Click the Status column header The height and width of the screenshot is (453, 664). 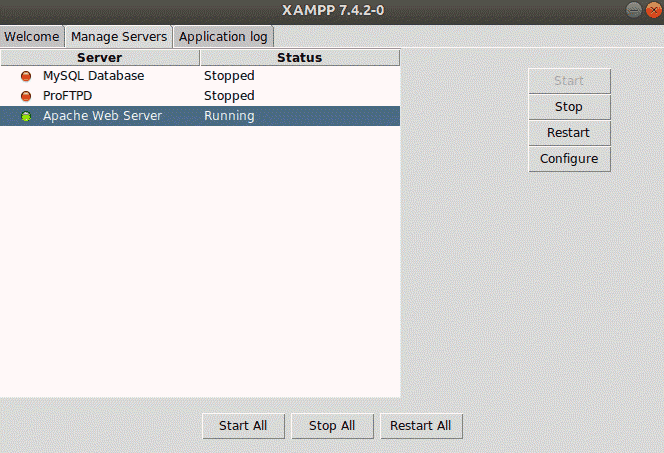(x=300, y=58)
